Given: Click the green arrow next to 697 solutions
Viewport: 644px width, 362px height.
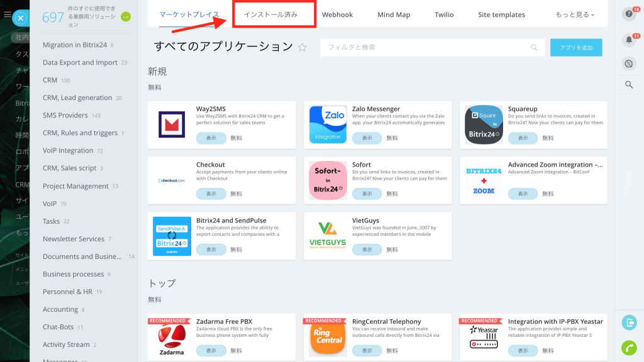Looking at the screenshot, I should (x=126, y=17).
